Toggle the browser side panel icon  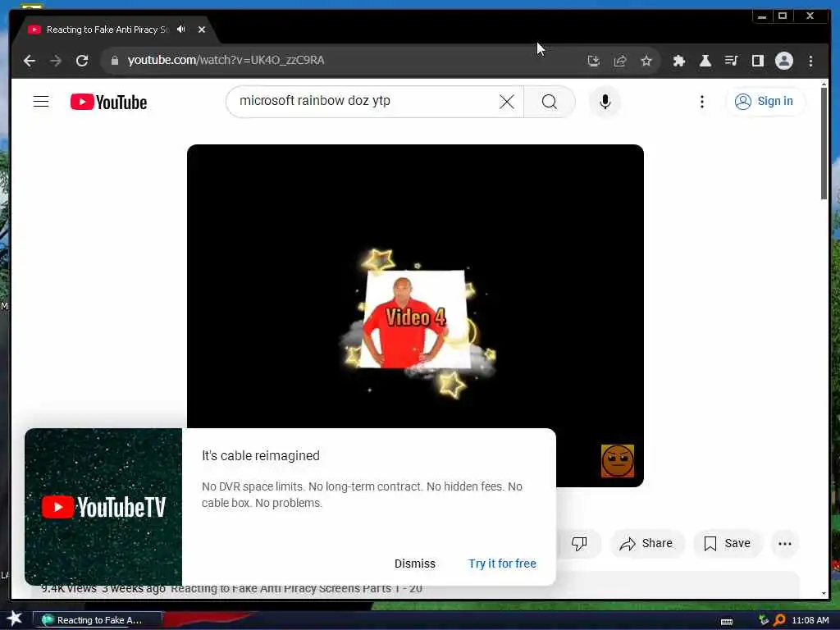(757, 61)
